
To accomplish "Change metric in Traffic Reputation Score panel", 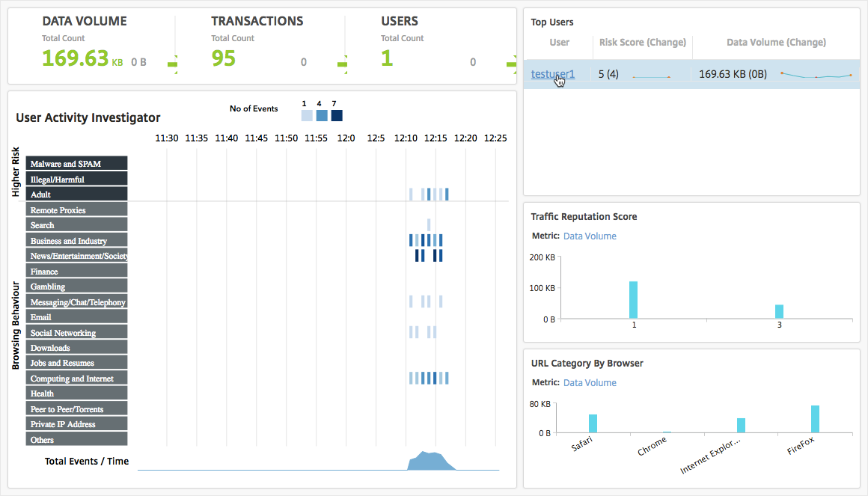I will [590, 236].
